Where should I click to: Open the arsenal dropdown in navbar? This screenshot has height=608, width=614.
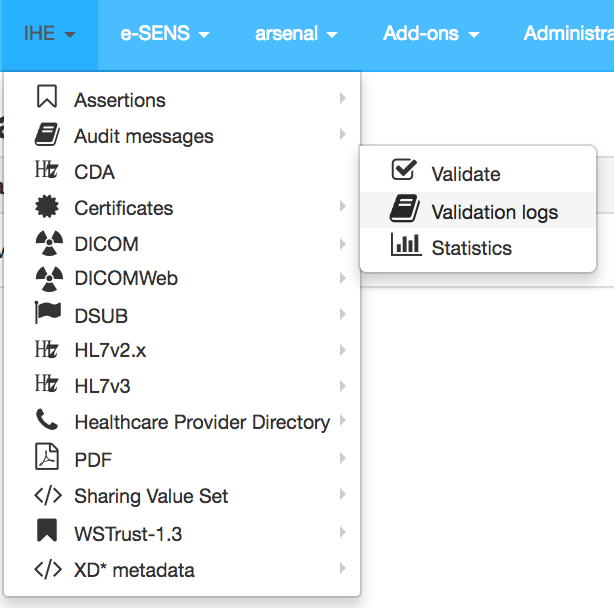pos(296,34)
